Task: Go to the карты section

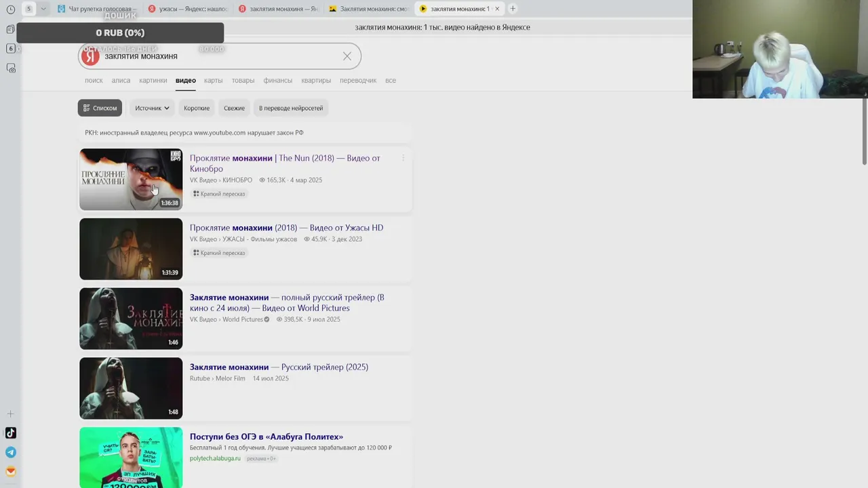Action: click(214, 80)
